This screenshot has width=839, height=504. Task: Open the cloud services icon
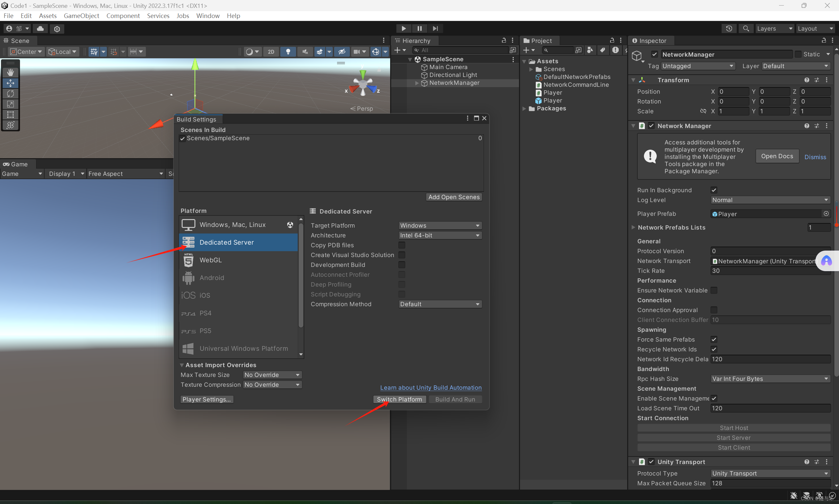[x=40, y=28]
